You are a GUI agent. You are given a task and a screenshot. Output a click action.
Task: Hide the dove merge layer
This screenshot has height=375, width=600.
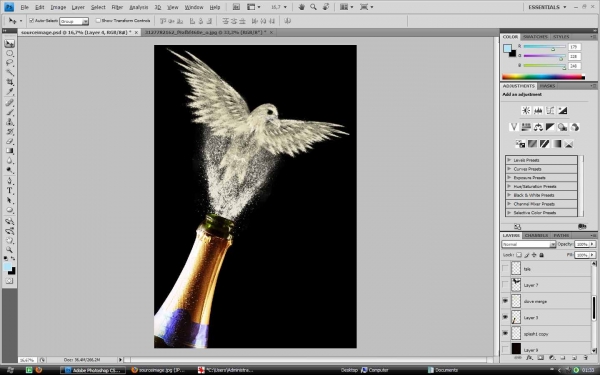tap(505, 301)
